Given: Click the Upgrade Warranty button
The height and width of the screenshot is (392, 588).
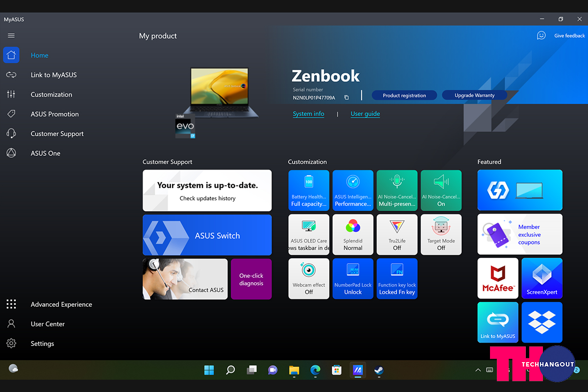Looking at the screenshot, I should point(474,95).
